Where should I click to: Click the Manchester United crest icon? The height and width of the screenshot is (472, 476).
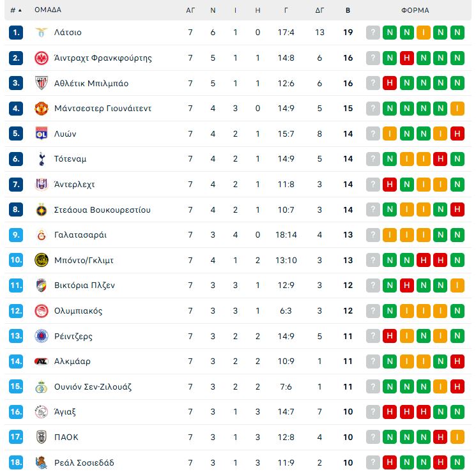(41, 109)
